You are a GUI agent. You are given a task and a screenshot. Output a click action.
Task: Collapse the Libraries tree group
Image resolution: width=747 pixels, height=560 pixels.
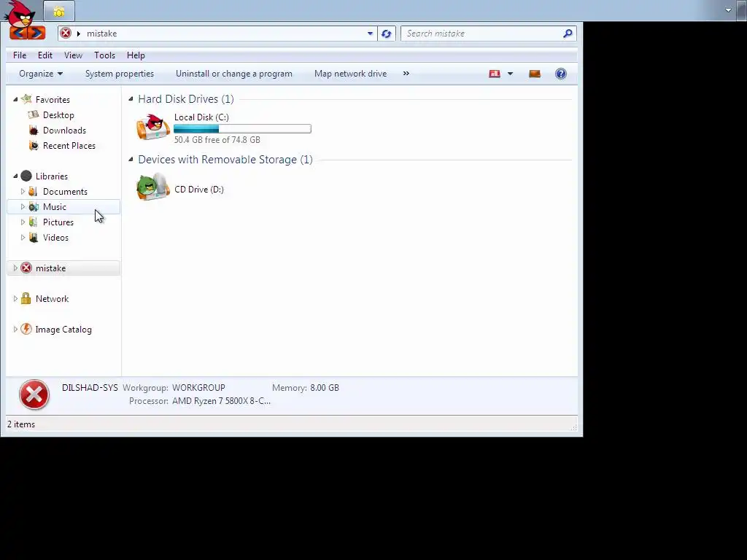(15, 176)
